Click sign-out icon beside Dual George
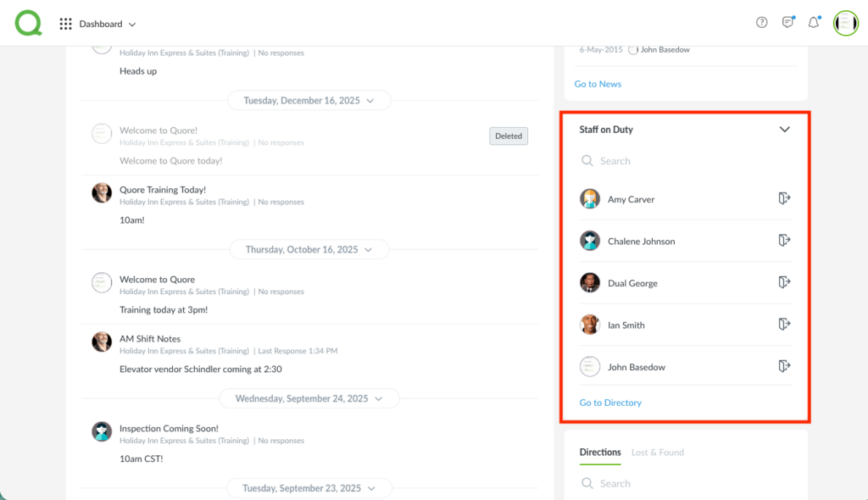The height and width of the screenshot is (500, 868). point(784,282)
